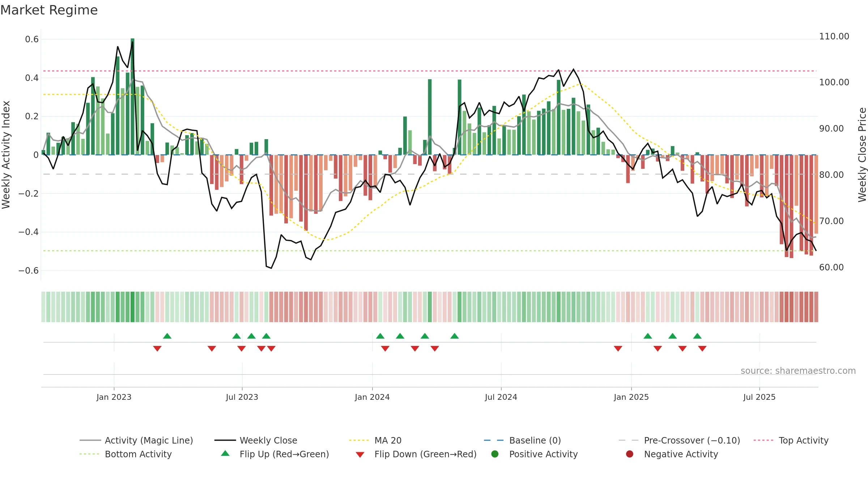Click the −0.2 activity axis label
Screen dimensions: 868x488
pos(29,193)
